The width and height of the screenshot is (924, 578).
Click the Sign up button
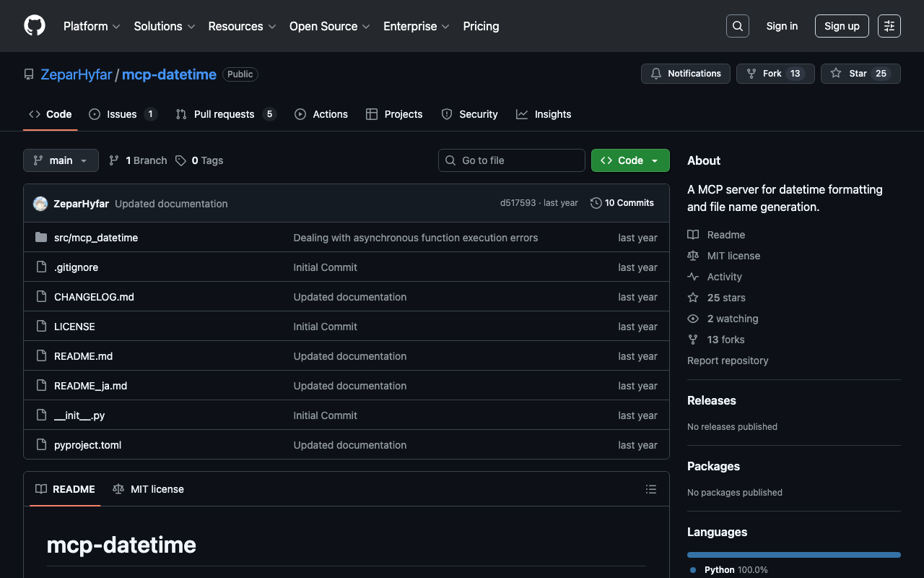[x=841, y=26]
